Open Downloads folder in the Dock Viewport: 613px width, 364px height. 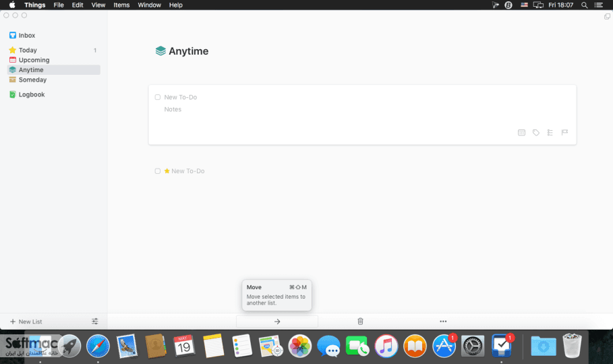[x=544, y=346]
